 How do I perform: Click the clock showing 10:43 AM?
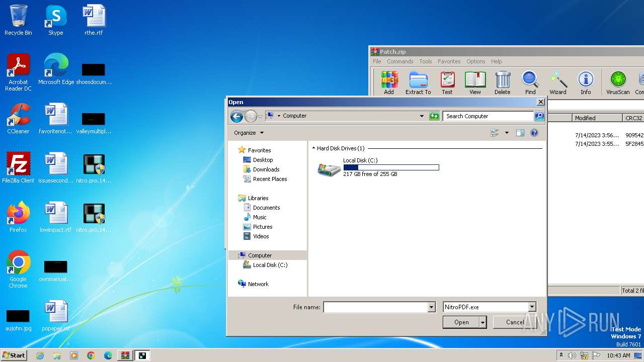pyautogui.click(x=618, y=355)
